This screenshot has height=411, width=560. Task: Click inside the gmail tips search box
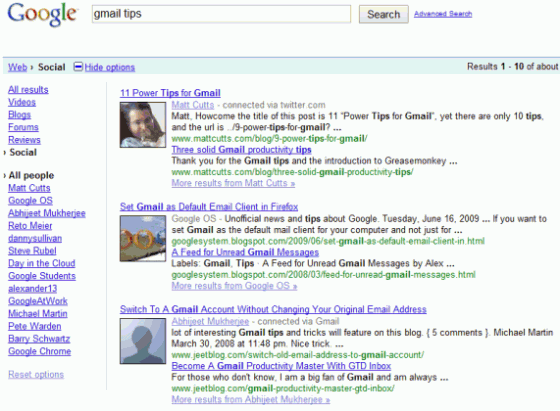(221, 14)
